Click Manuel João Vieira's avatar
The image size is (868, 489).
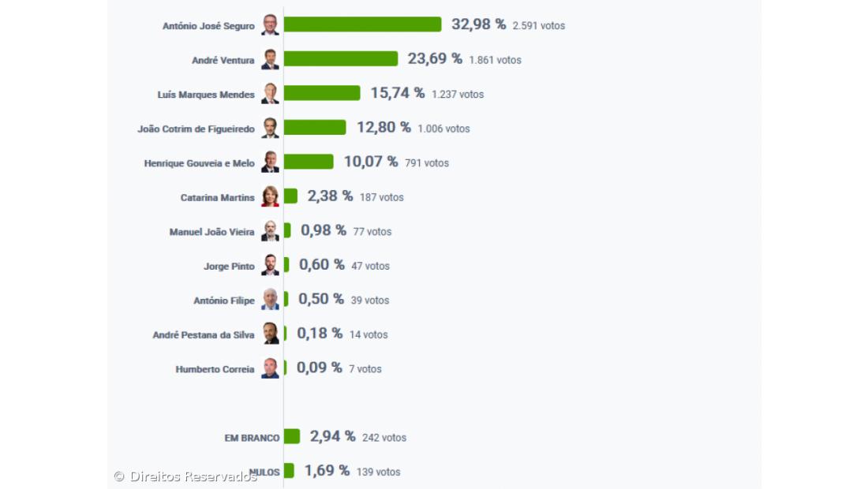coord(270,231)
